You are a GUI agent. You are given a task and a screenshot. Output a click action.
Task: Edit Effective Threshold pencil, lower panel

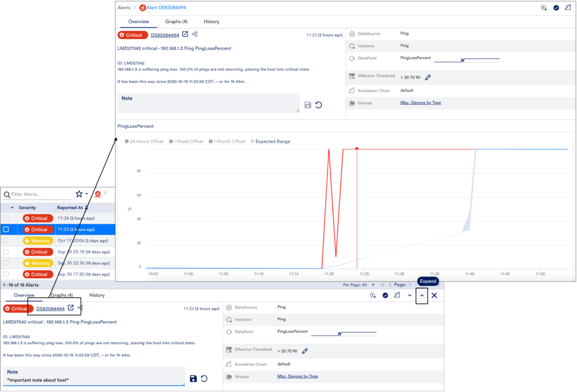pos(305,351)
